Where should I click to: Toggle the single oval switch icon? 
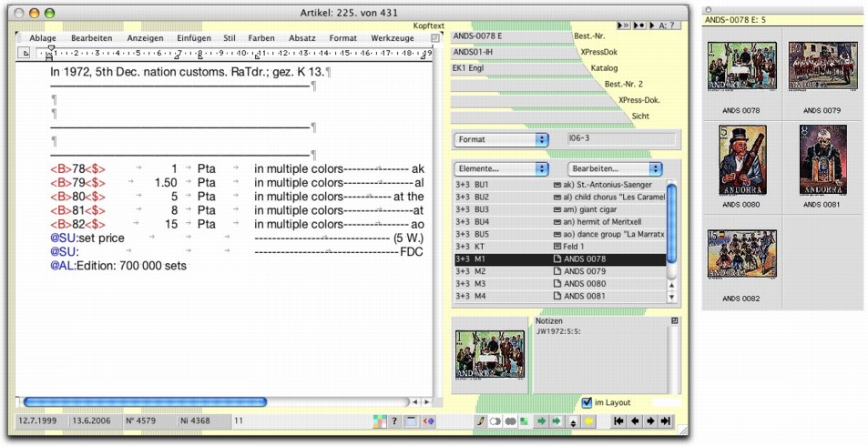(x=495, y=421)
